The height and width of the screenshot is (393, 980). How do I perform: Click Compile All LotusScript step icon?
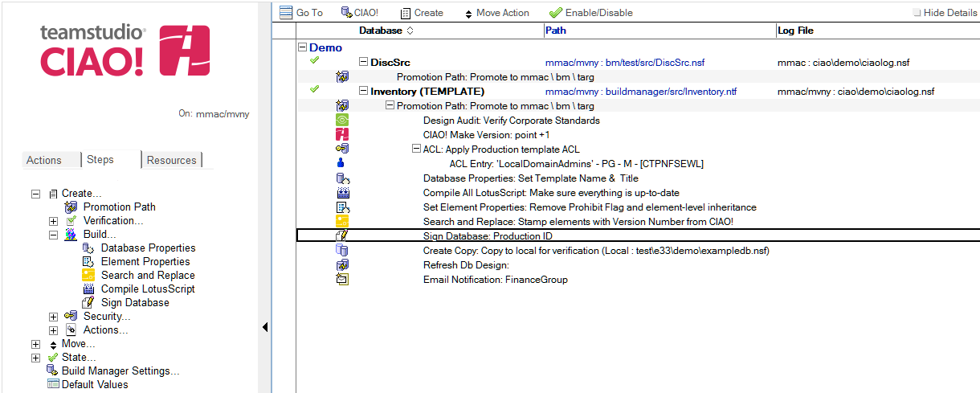click(x=342, y=193)
